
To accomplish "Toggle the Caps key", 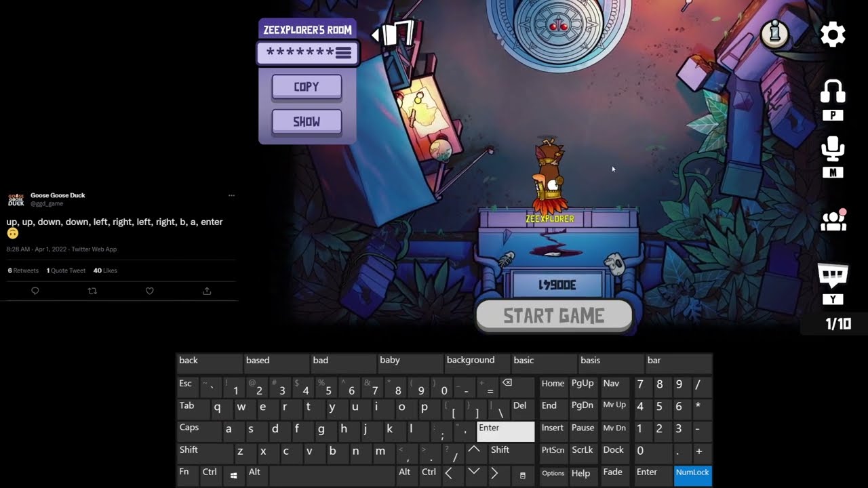I will pos(198,430).
